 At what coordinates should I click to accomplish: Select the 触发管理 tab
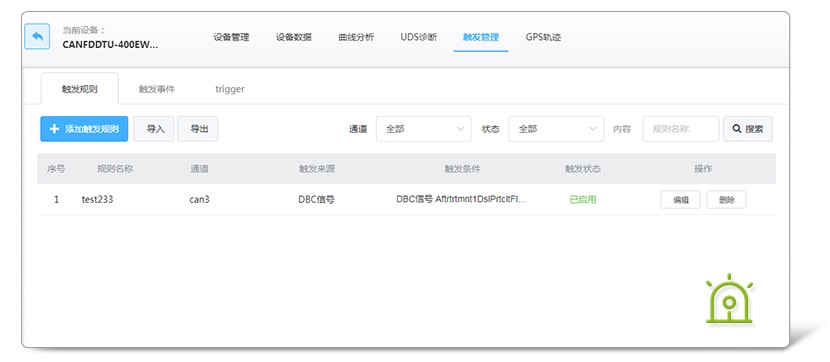click(x=481, y=37)
